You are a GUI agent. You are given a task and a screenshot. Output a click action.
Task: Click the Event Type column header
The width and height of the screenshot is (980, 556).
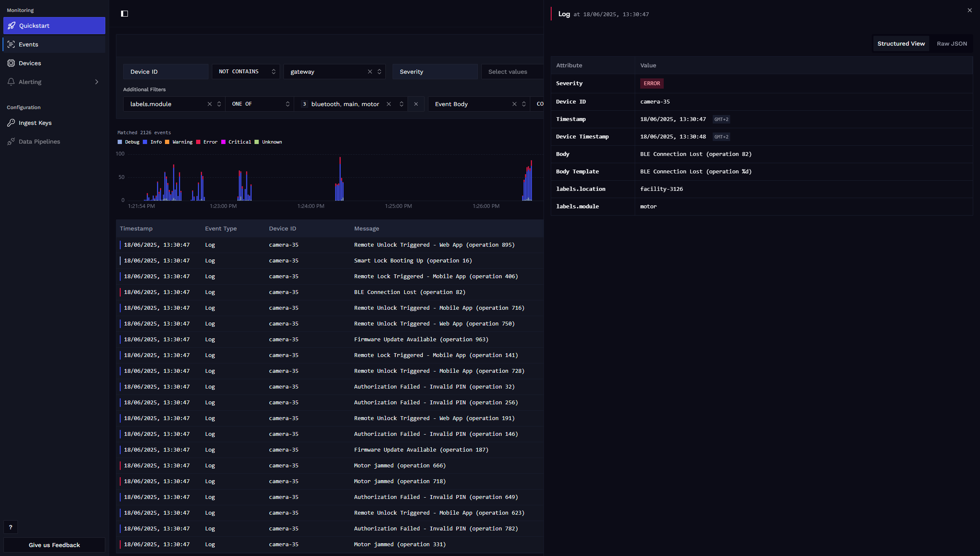[x=221, y=228]
